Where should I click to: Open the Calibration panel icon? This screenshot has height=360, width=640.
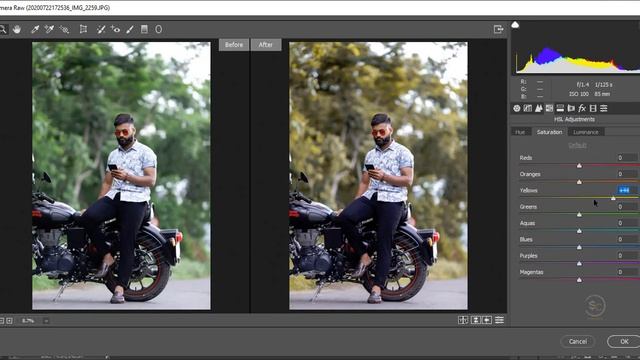click(593, 108)
